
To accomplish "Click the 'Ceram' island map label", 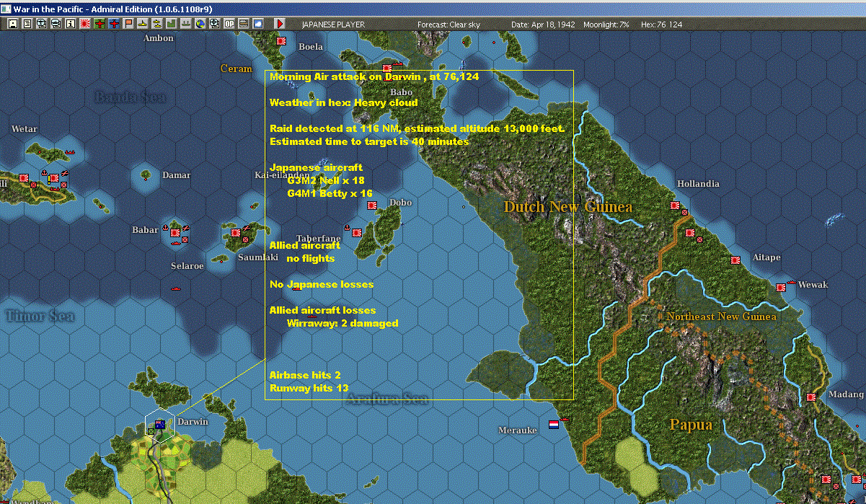I will coord(236,68).
